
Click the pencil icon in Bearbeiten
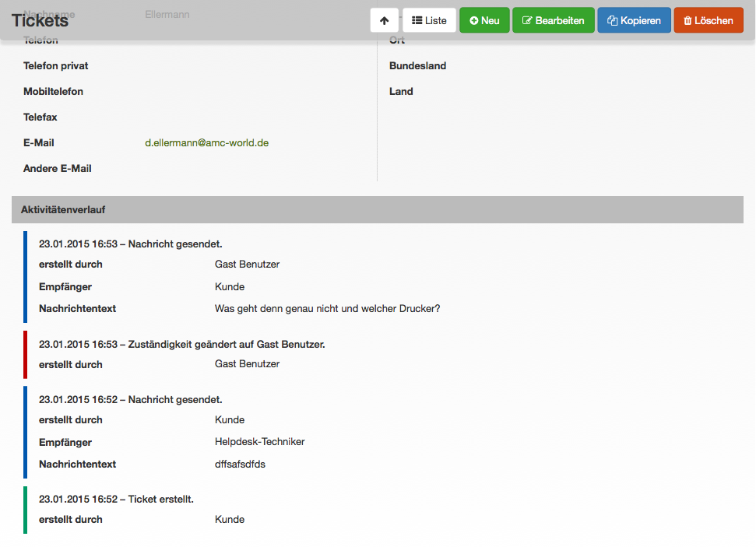coord(527,20)
